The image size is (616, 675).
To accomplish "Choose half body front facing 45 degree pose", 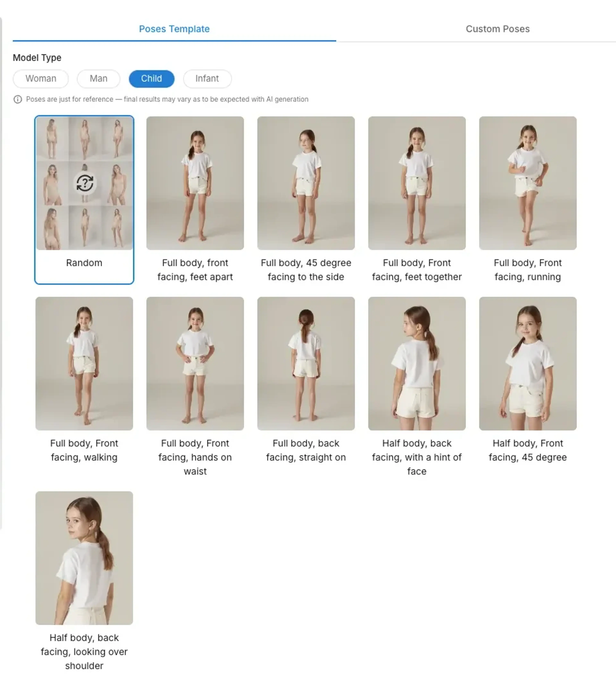I will (528, 363).
